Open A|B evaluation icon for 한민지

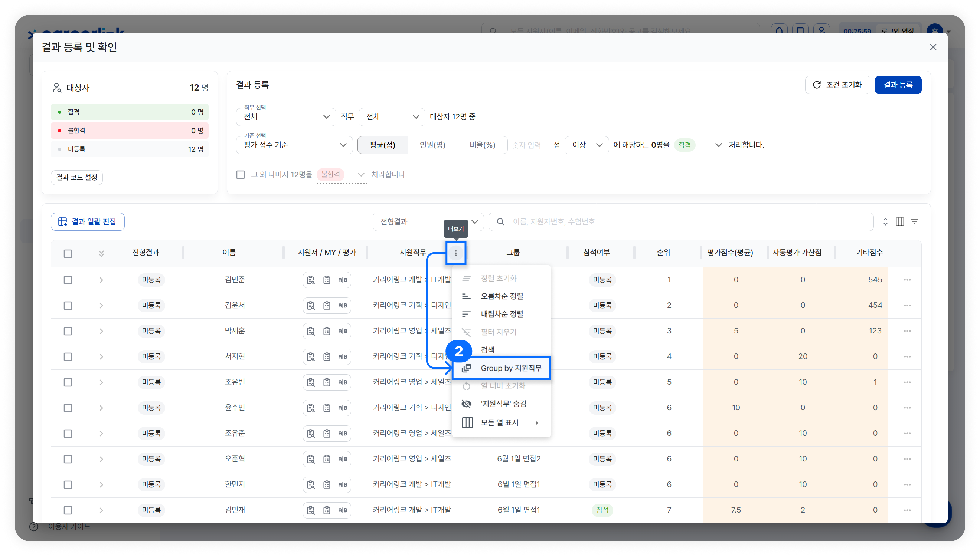tap(343, 484)
